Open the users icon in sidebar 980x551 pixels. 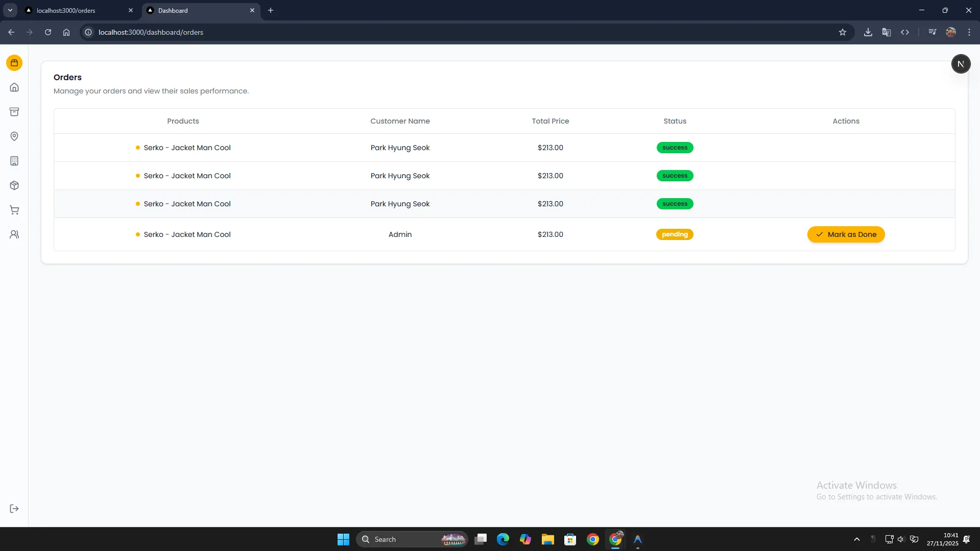[x=14, y=234]
